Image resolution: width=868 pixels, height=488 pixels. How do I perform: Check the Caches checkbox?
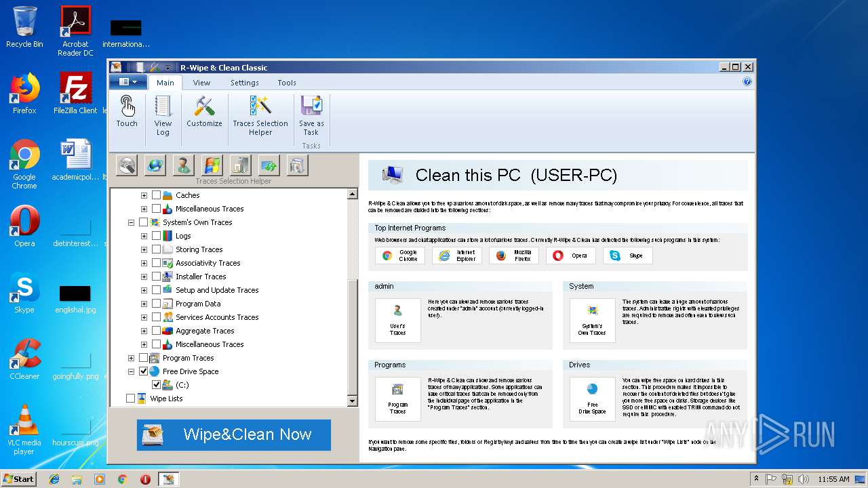(156, 195)
